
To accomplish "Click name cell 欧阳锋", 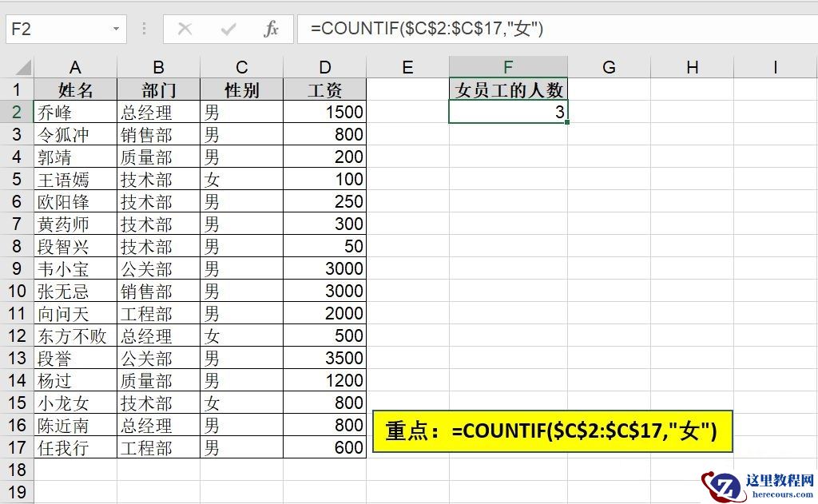I will [75, 201].
